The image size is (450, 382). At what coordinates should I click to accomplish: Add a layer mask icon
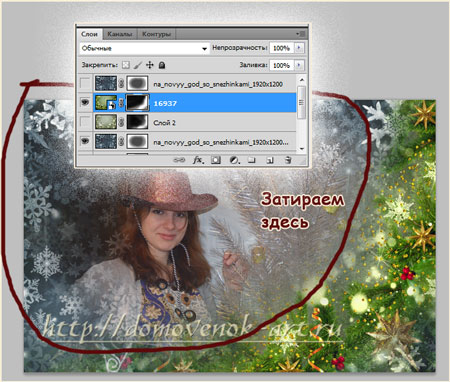(x=216, y=160)
